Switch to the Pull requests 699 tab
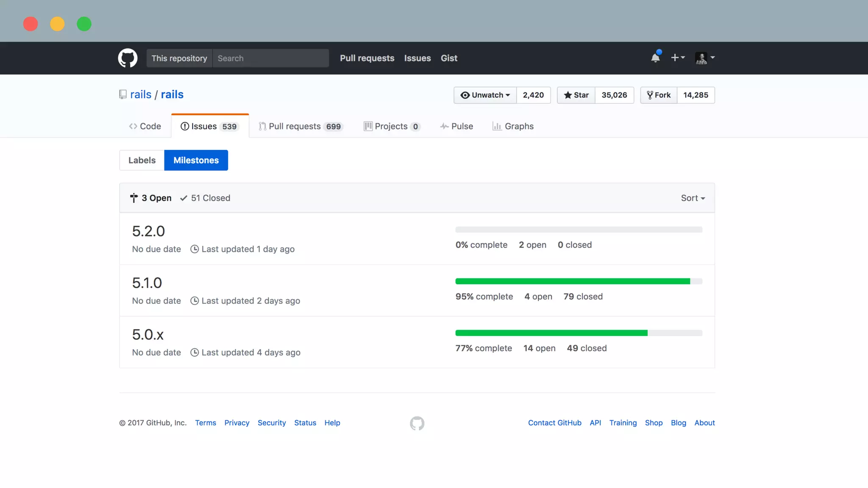 [x=300, y=126]
